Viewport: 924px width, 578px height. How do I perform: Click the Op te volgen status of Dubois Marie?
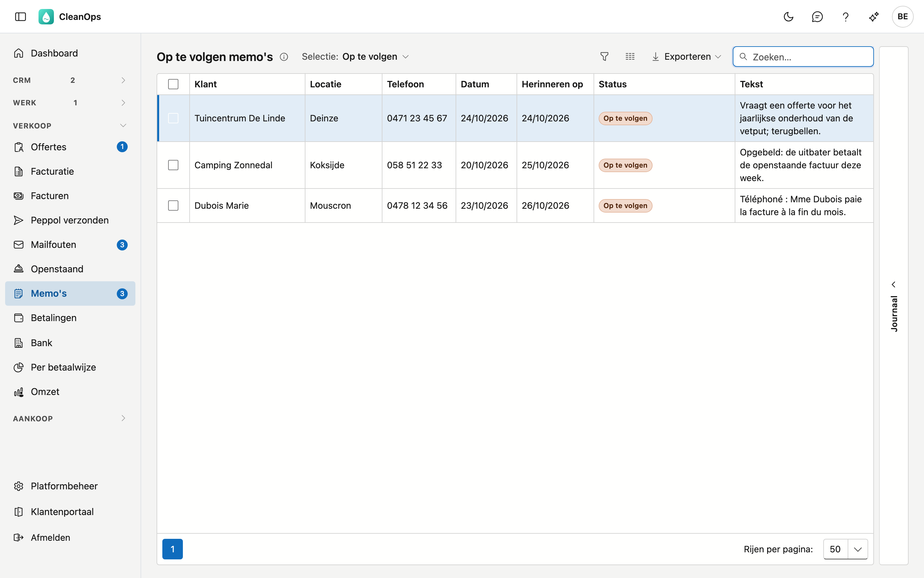tap(625, 206)
